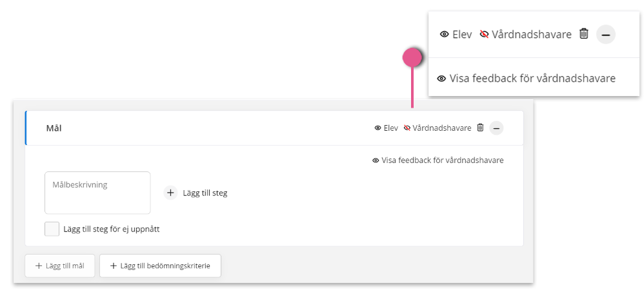Image resolution: width=644 pixels, height=290 pixels.
Task: Toggle Elev visibility in the Mål row
Action: tap(386, 128)
